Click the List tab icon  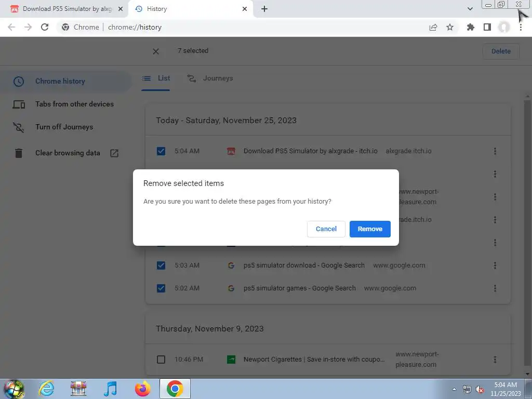point(147,78)
